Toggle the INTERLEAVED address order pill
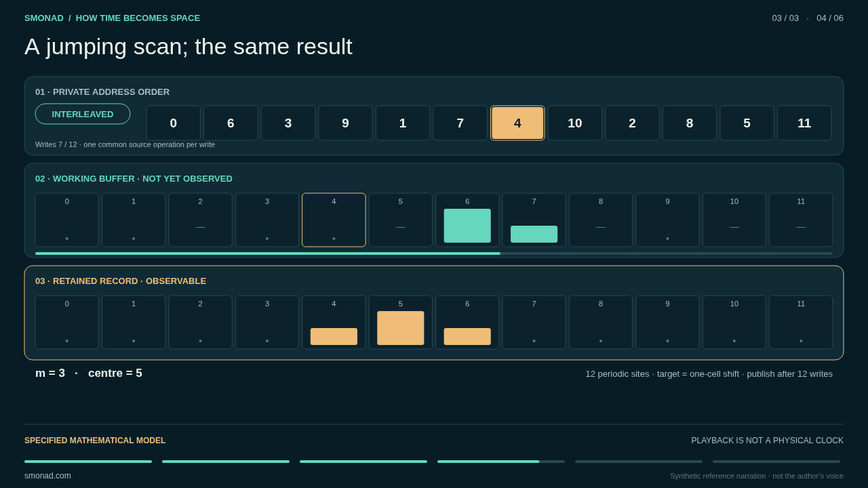 pyautogui.click(x=83, y=114)
